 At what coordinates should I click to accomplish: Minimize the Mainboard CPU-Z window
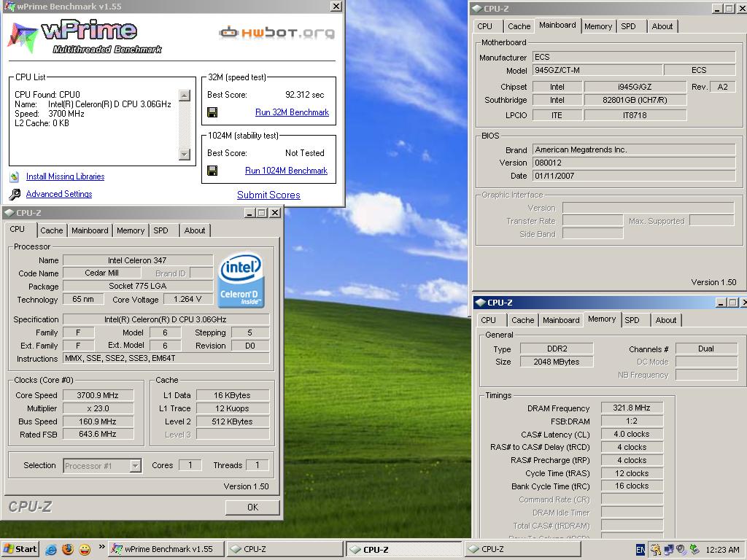[718, 9]
